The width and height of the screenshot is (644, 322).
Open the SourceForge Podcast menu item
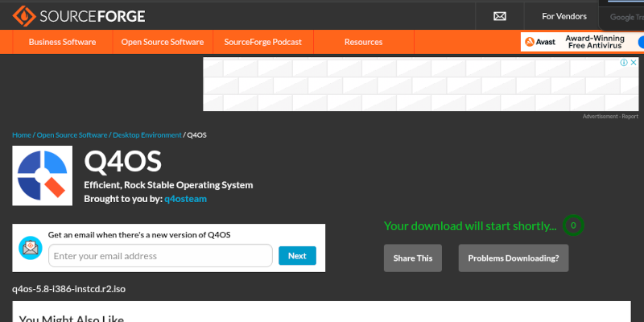coord(263,42)
